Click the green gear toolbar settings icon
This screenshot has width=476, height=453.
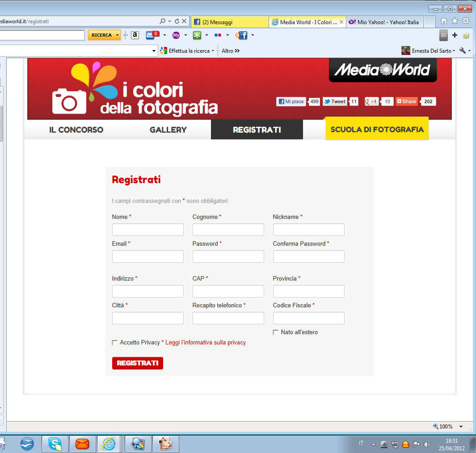click(x=466, y=35)
